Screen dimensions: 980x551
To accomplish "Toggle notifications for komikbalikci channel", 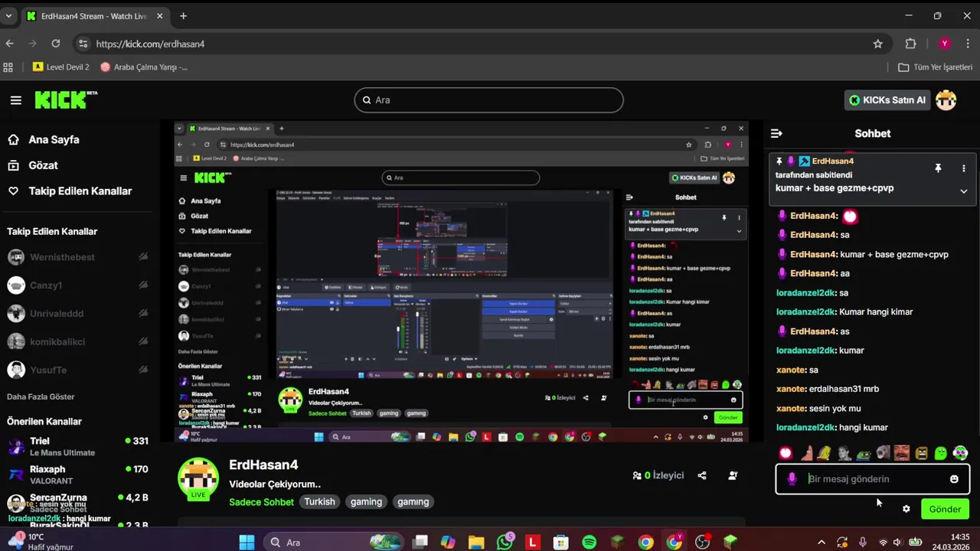I will pyautogui.click(x=143, y=342).
